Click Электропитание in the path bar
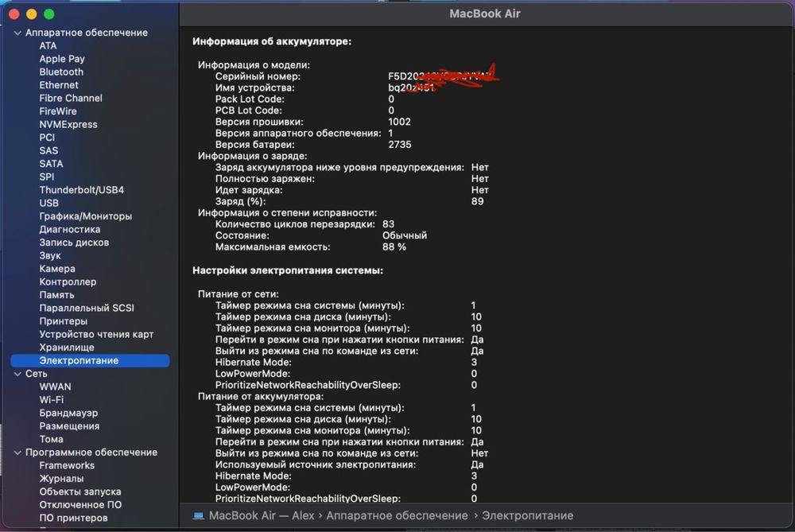 (528, 516)
